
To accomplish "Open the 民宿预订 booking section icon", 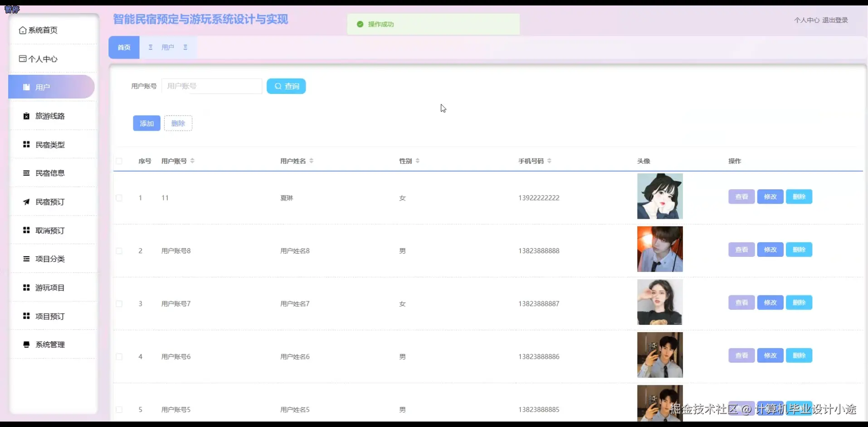I will [x=26, y=201].
